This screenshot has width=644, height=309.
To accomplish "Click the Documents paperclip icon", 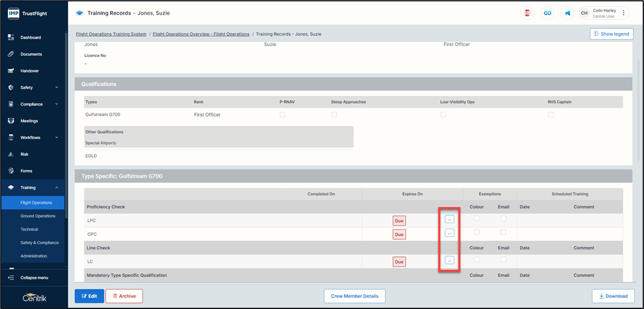I will coord(11,54).
